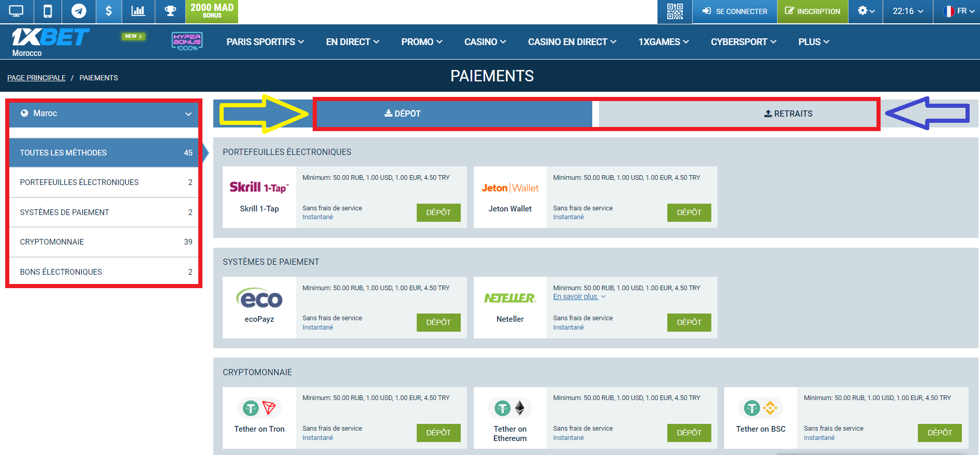This screenshot has height=455, width=980.
Task: Expand the CASINO EN DIRECT menu
Action: pos(572,42)
